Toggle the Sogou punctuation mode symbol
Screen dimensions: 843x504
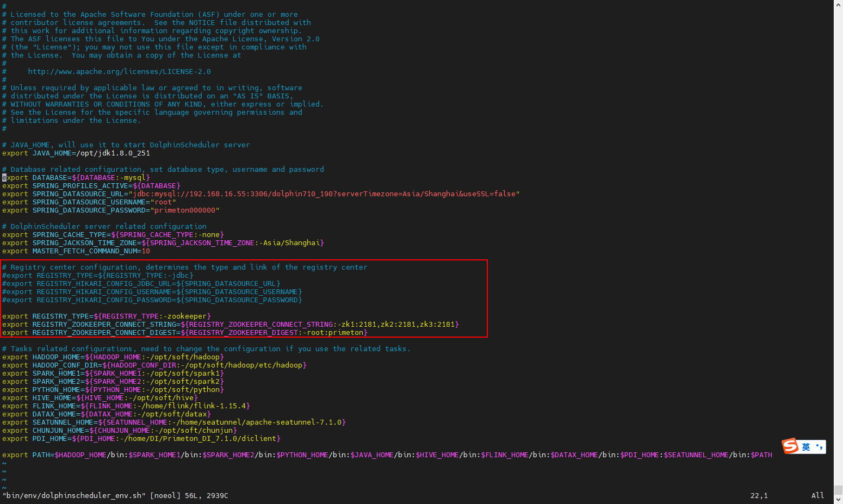pyautogui.click(x=819, y=447)
